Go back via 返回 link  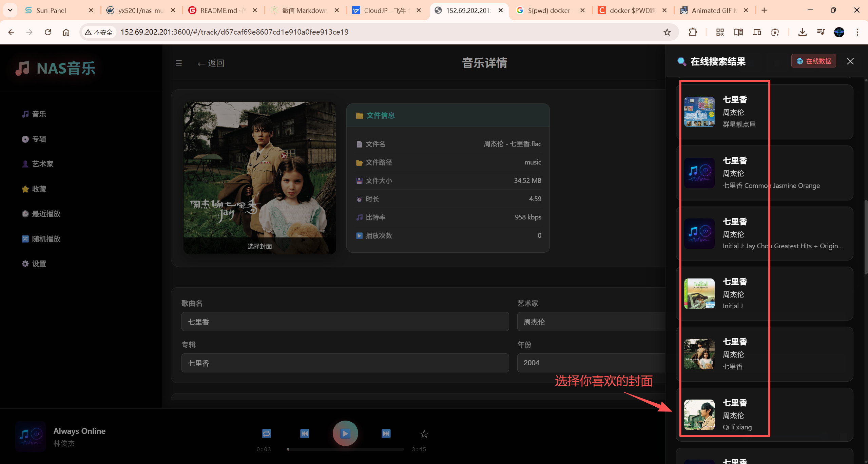click(x=211, y=63)
